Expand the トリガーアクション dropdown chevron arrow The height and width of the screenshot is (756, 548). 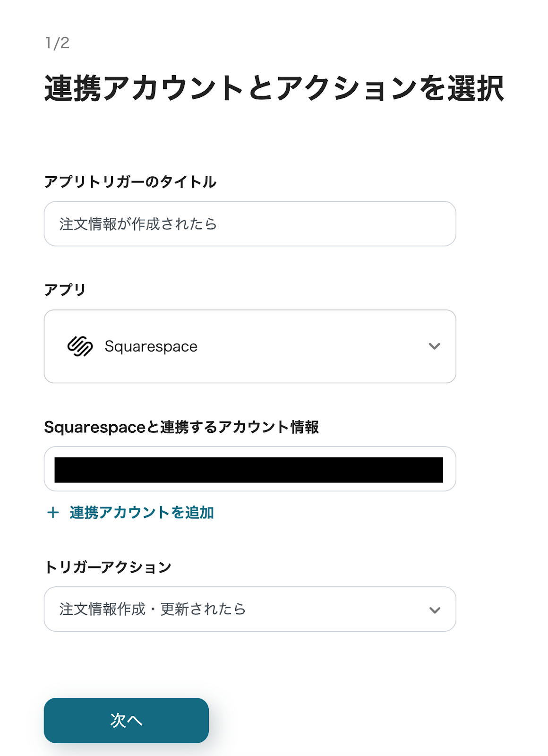434,610
